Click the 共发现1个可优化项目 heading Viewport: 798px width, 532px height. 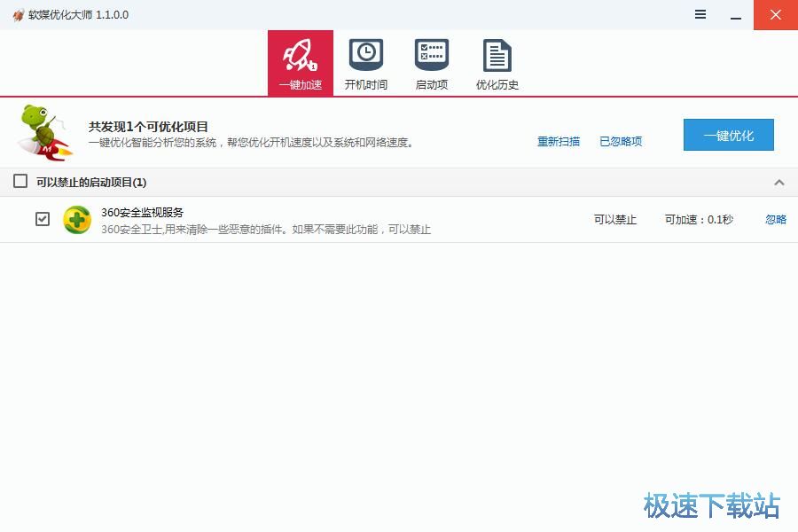pyautogui.click(x=148, y=127)
